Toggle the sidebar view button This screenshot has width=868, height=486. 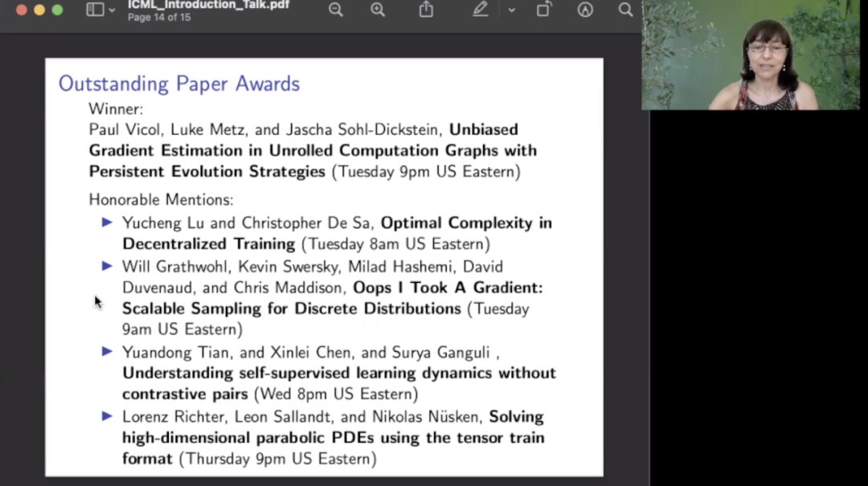point(95,10)
